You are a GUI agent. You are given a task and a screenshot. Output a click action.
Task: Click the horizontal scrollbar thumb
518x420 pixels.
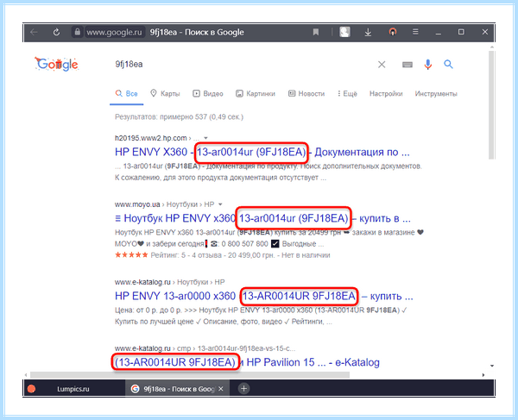coord(190,375)
